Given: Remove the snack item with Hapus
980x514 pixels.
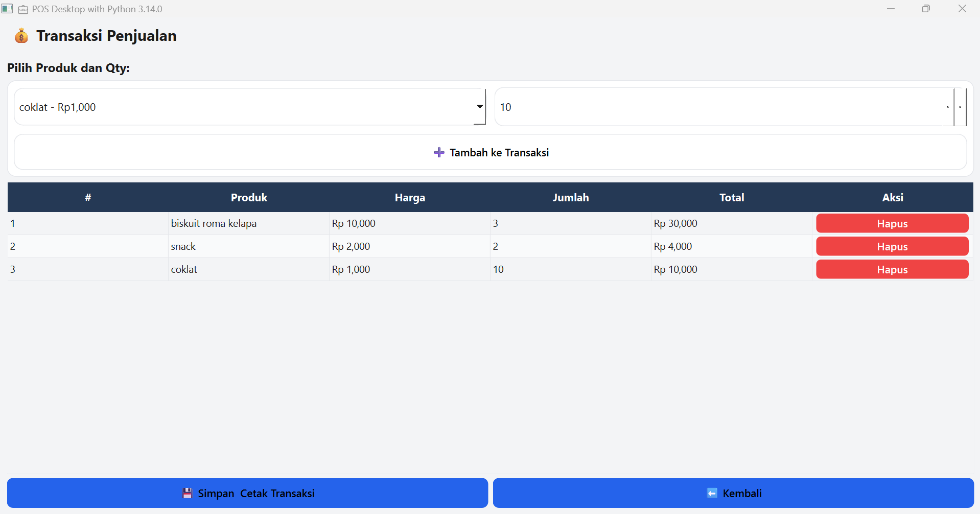Looking at the screenshot, I should click(x=892, y=246).
